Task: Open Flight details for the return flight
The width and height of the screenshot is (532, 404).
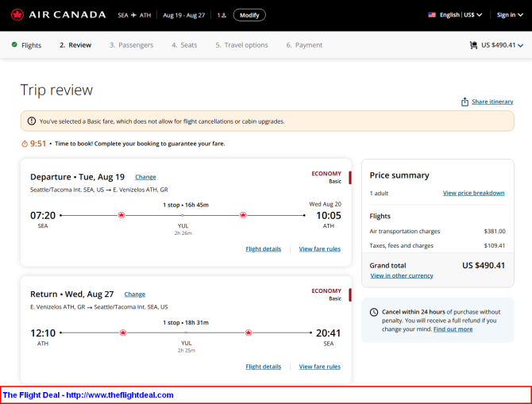Action: pyautogui.click(x=264, y=367)
